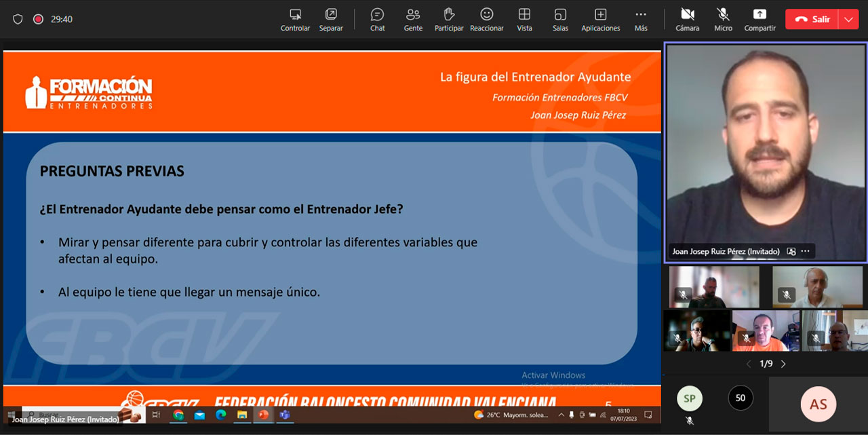Click muted mic icon on orange-shirt participant

click(746, 338)
